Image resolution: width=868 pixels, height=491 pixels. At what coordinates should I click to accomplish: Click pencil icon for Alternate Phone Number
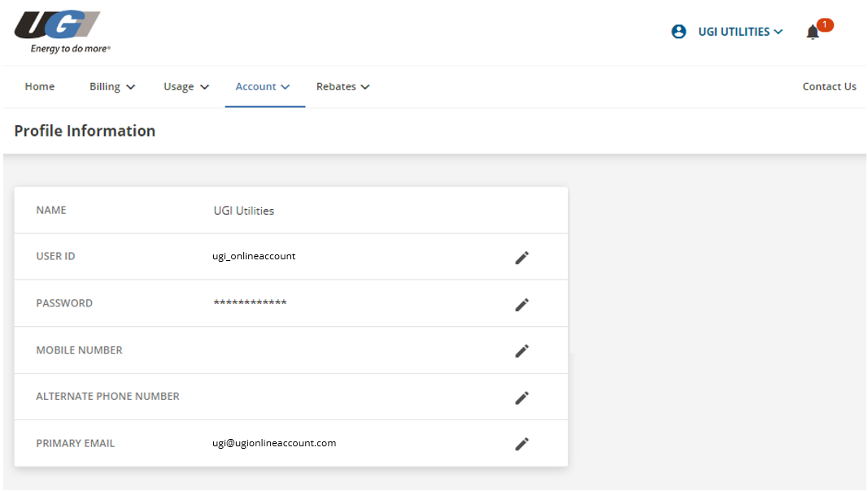[x=522, y=398]
